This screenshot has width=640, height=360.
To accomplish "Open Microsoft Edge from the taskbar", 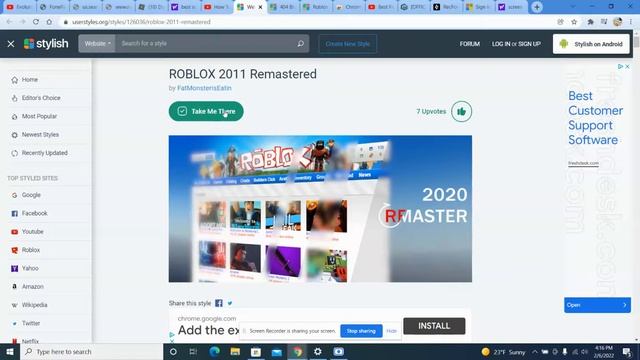I will [x=214, y=351].
